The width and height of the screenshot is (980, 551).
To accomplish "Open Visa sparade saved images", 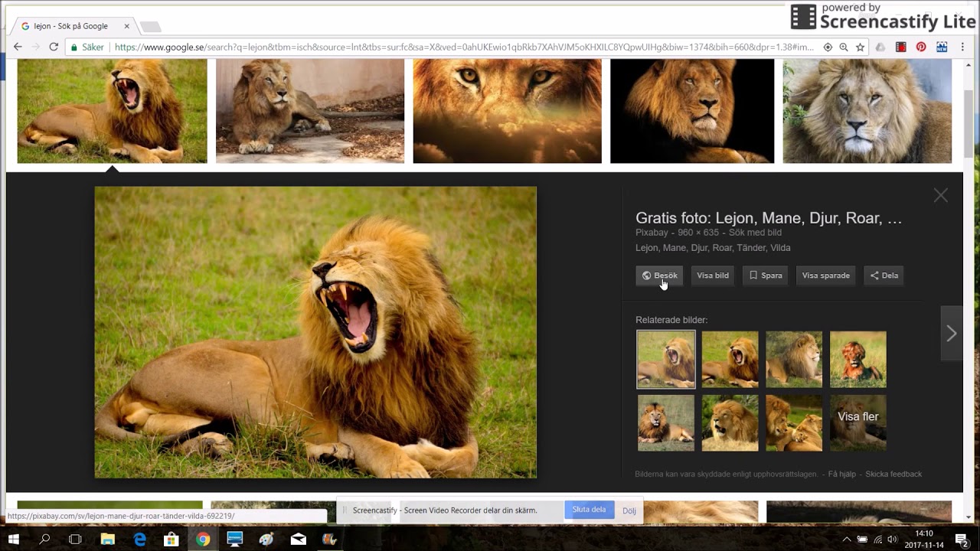I will pos(826,275).
